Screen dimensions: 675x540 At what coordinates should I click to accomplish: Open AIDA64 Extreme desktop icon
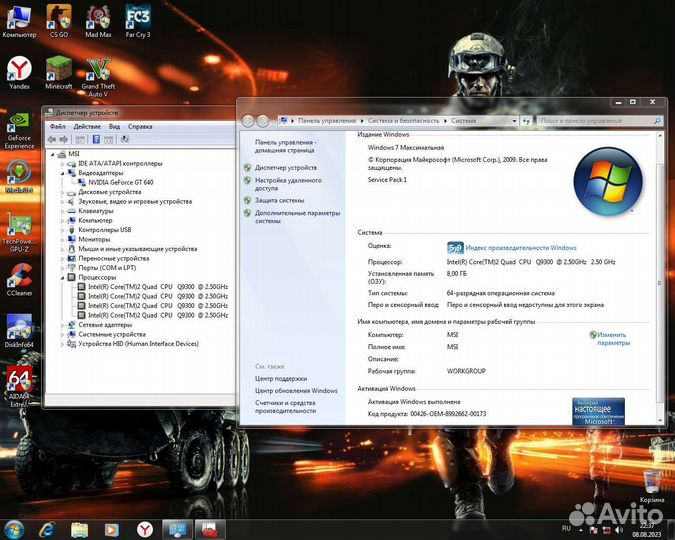point(19,386)
